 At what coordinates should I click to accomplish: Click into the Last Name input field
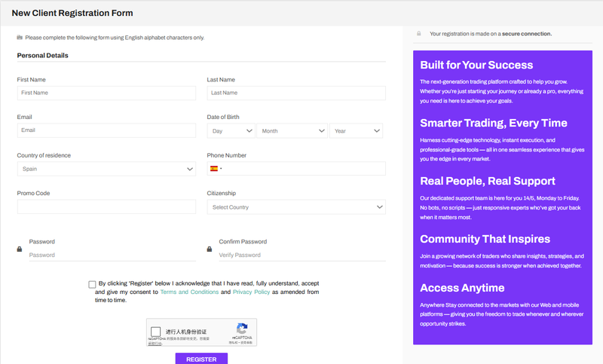(x=296, y=93)
